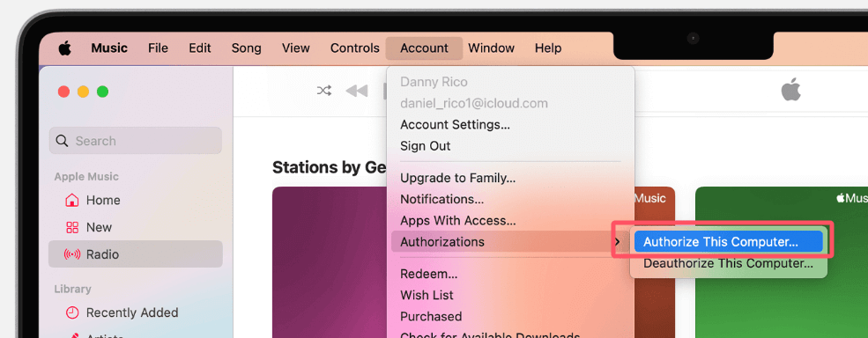The image size is (868, 338).
Task: Click the Apple logo in player display
Action: (x=791, y=90)
